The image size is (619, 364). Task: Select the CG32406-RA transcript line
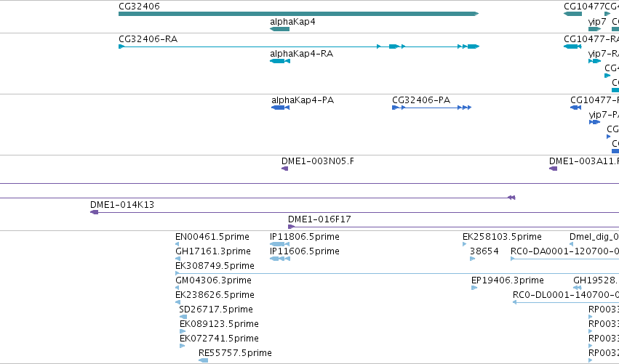coord(299,46)
